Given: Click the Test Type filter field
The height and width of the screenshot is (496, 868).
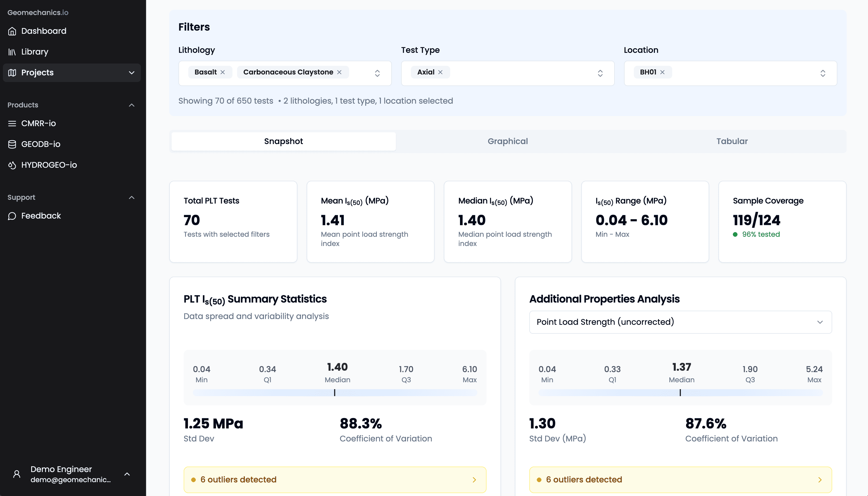Looking at the screenshot, I should 521,73.
